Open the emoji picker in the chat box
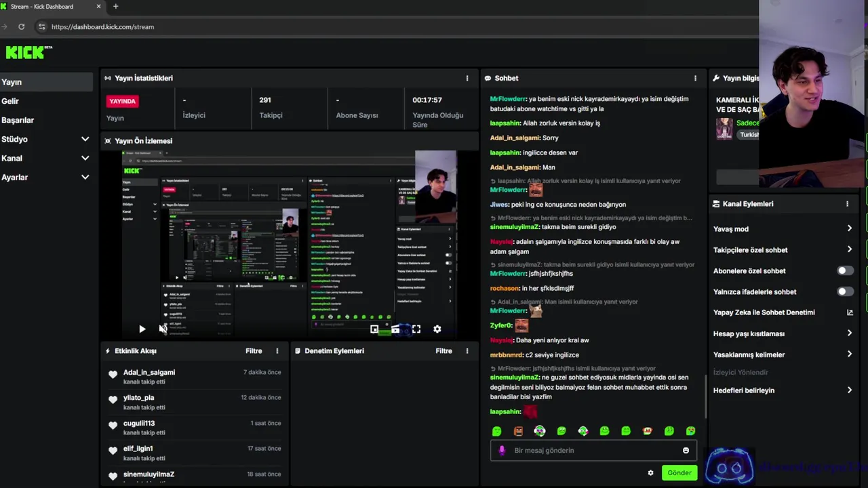The image size is (868, 488). coord(686,450)
